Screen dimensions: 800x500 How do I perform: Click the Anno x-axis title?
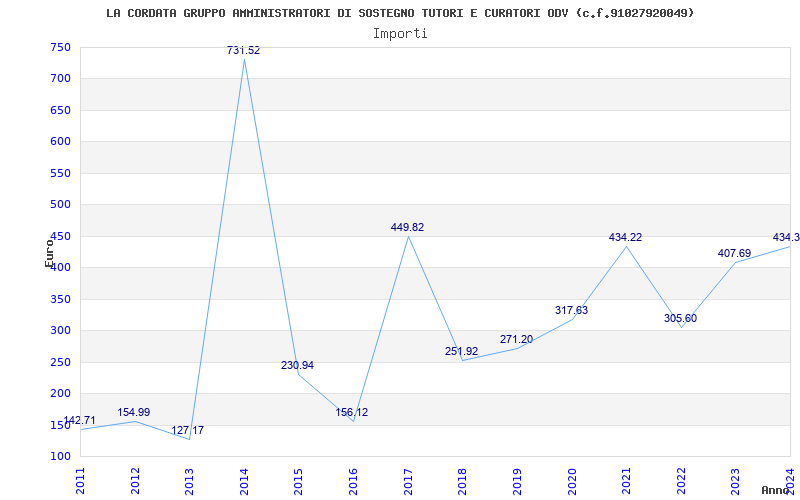coord(776,490)
